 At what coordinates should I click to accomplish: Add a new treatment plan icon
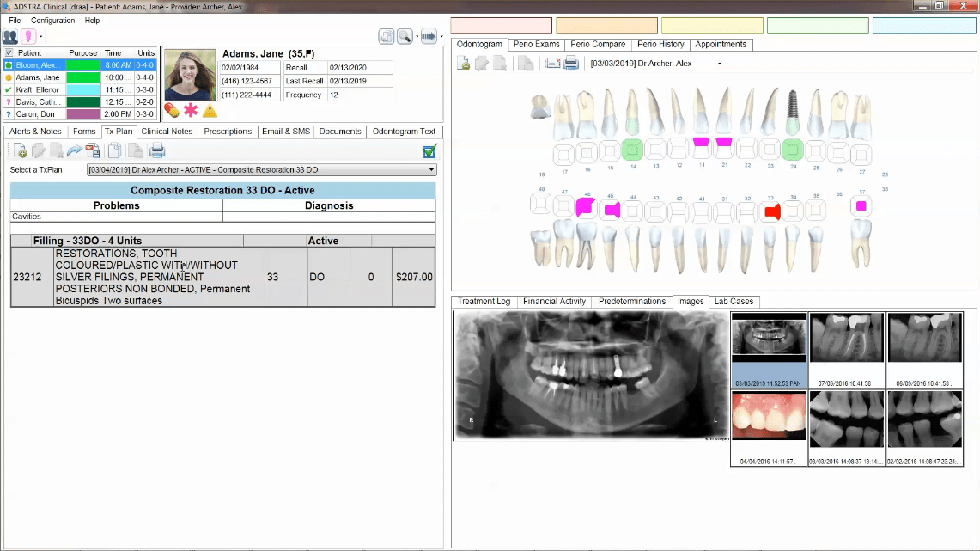(x=20, y=150)
